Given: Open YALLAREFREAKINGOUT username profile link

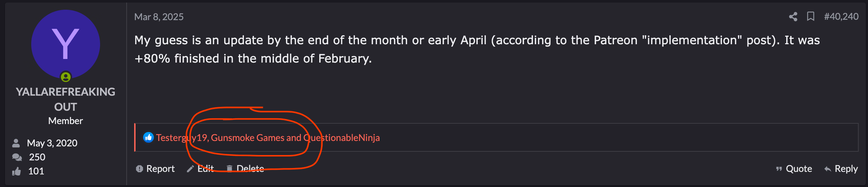Looking at the screenshot, I should tap(66, 99).
